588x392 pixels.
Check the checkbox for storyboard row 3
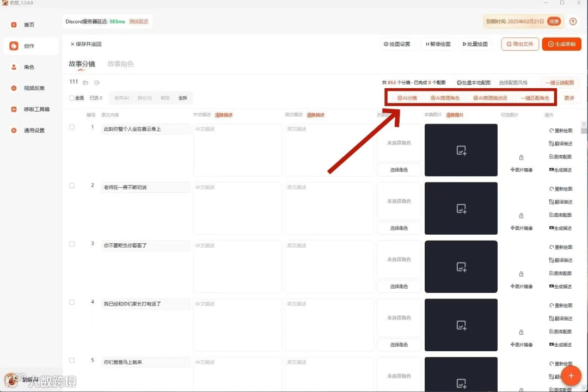coord(72,244)
